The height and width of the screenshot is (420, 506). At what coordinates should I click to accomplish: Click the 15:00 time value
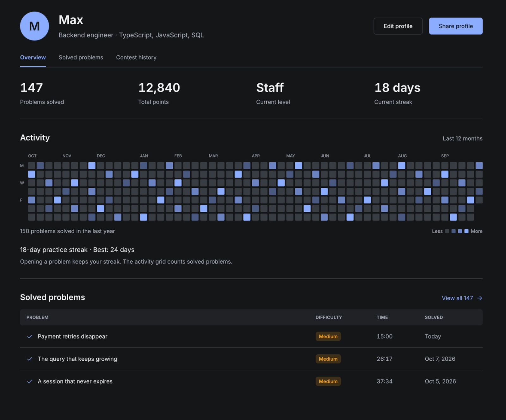385,336
